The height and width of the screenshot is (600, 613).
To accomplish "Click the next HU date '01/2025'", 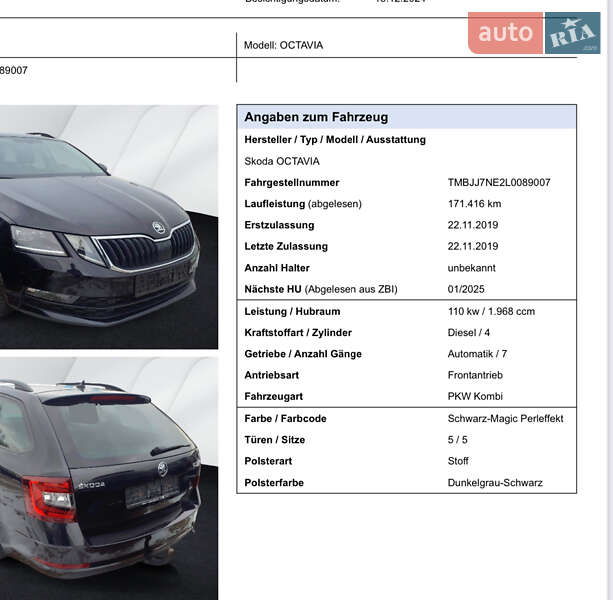I will coord(466,289).
